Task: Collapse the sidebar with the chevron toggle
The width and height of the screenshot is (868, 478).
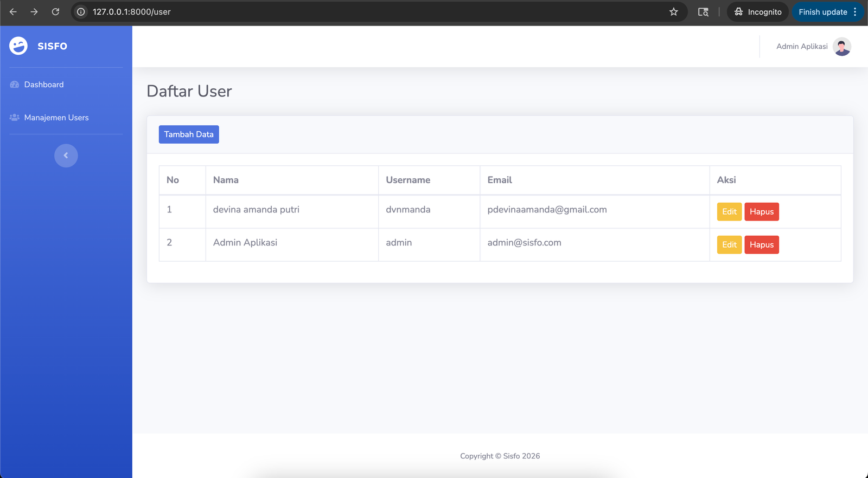Action: click(66, 156)
